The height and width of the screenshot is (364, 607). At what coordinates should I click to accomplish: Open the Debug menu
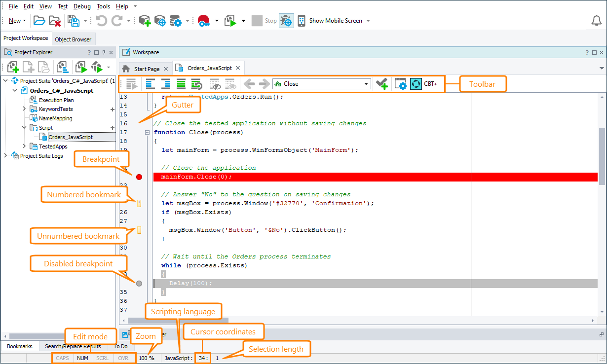pos(82,6)
